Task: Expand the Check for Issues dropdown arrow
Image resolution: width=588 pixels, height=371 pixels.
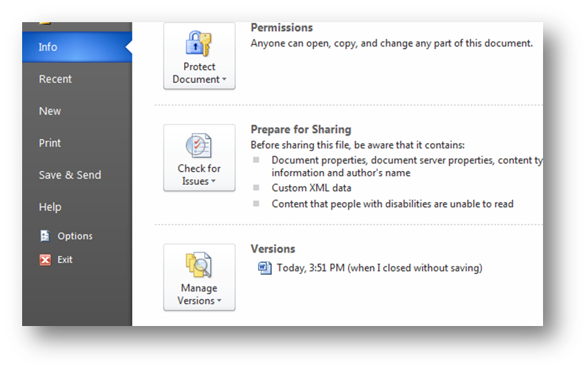Action: coord(213,181)
